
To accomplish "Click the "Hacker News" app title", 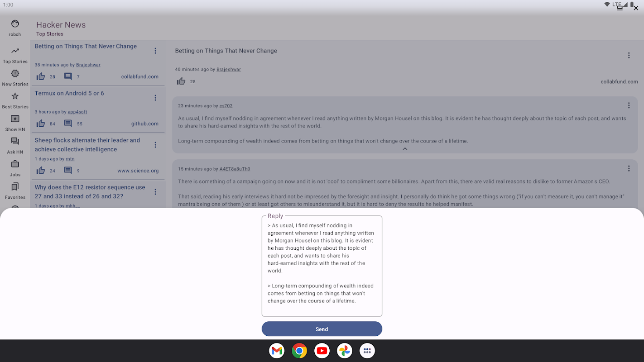I will (x=61, y=25).
